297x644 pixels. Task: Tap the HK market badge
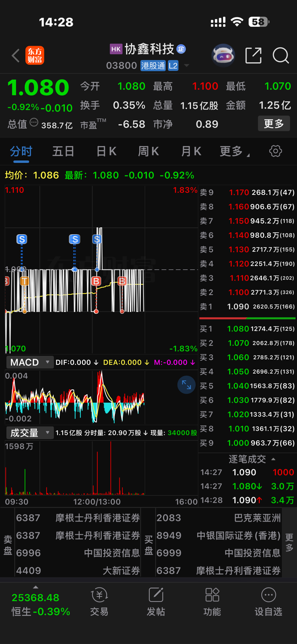(116, 49)
